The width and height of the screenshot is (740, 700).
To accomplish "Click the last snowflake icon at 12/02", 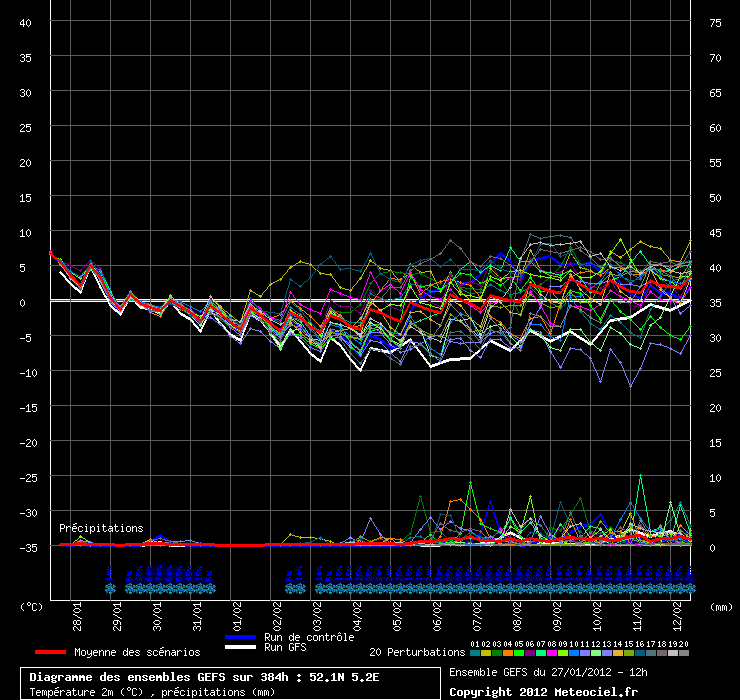I will (688, 581).
